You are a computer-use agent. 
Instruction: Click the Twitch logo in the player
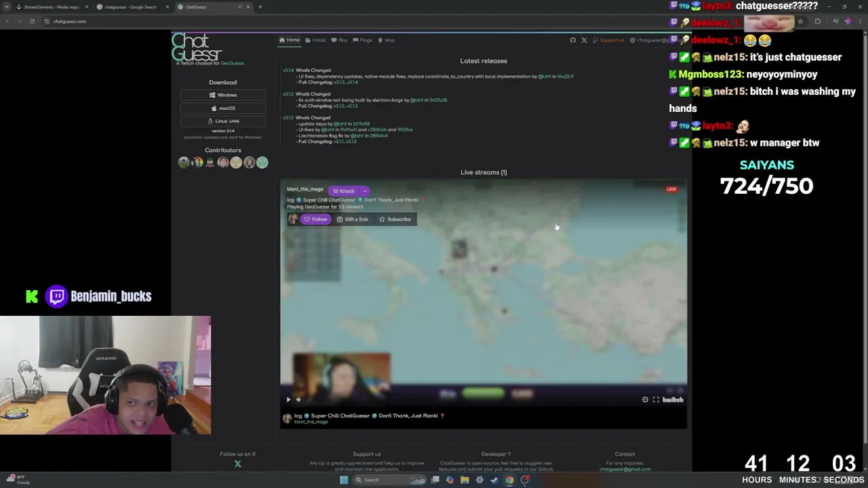(x=673, y=400)
